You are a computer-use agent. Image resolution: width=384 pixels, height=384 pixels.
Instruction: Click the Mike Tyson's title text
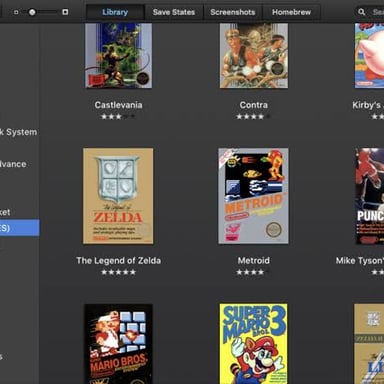pyautogui.click(x=360, y=261)
